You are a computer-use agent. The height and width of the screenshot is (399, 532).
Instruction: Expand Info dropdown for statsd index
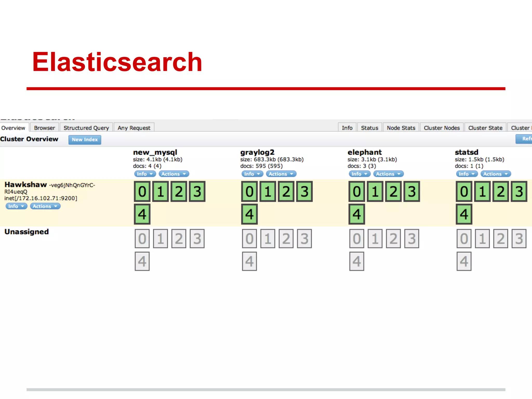[467, 174]
